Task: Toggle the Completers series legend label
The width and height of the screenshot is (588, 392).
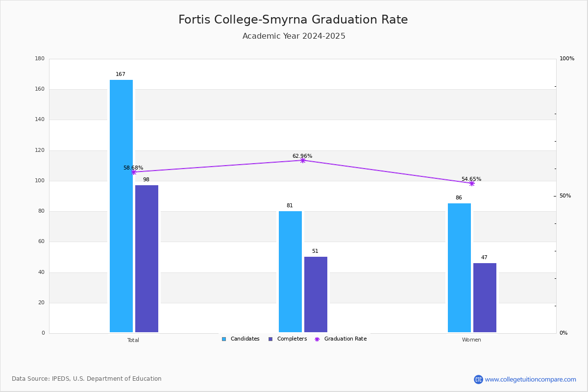Action: click(x=292, y=339)
